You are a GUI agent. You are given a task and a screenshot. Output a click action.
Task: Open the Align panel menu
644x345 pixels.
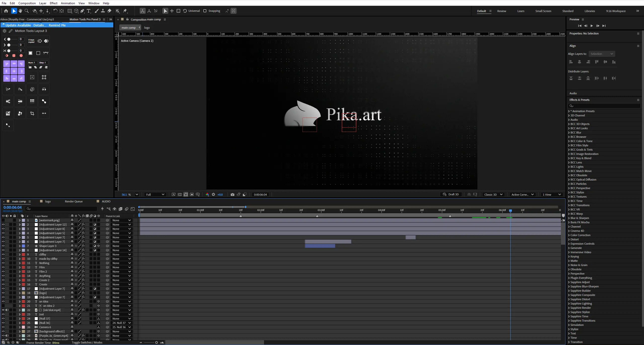point(638,46)
